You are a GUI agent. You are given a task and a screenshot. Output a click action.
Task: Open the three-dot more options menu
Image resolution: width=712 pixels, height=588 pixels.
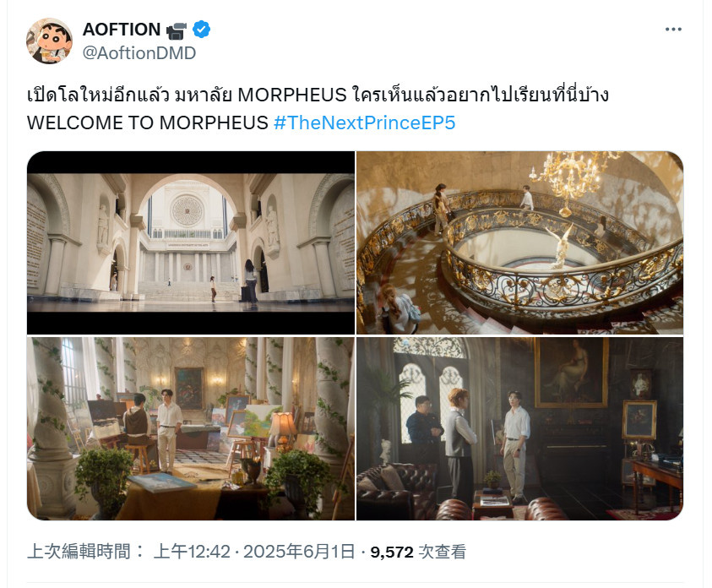[673, 30]
